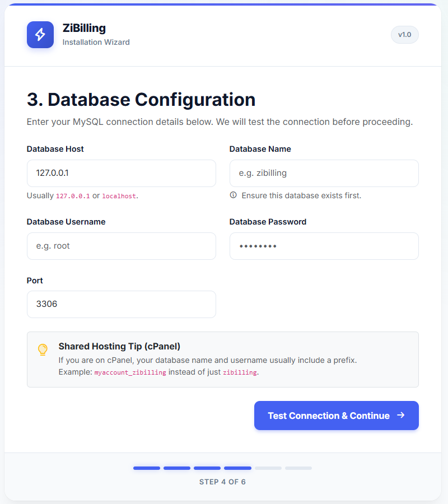Click the arrow inside Test Connection button
The height and width of the screenshot is (504, 448).
(x=402, y=416)
